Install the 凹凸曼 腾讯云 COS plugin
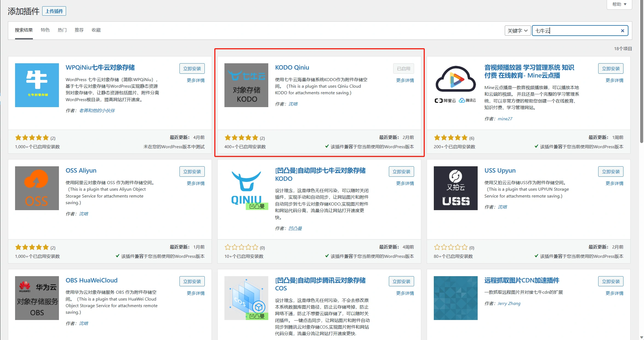The height and width of the screenshot is (340, 644). [401, 281]
